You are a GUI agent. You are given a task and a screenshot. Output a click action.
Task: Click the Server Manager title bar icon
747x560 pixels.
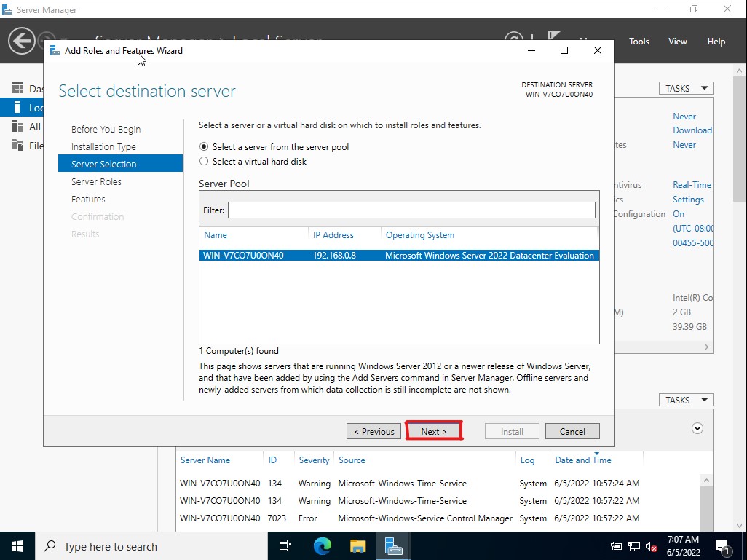(x=7, y=9)
